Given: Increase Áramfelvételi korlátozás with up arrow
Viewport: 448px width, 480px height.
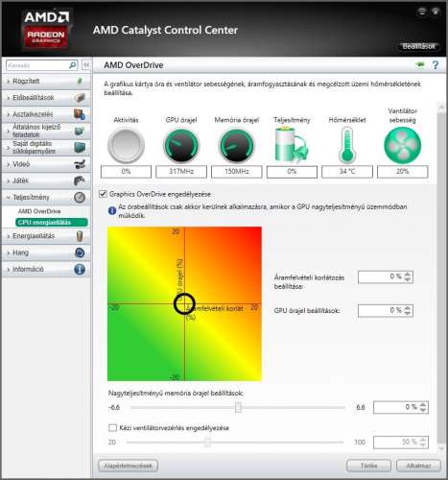Looking at the screenshot, I should pyautogui.click(x=408, y=274).
